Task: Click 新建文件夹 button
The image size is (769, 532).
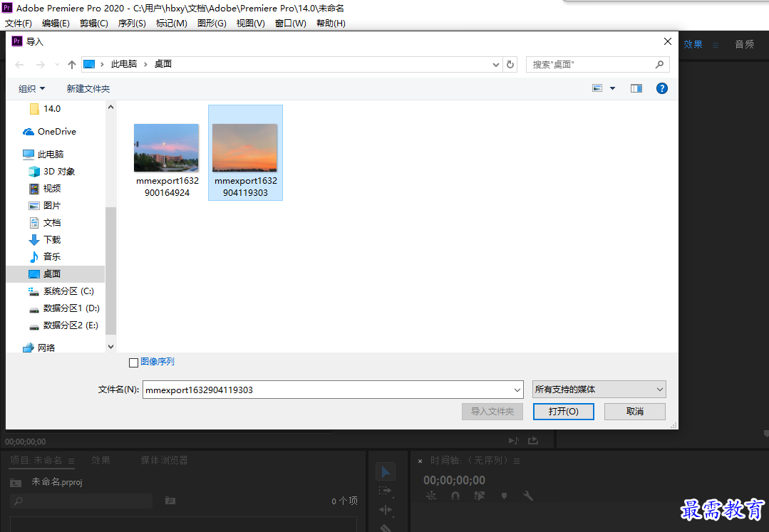Action: click(x=88, y=88)
